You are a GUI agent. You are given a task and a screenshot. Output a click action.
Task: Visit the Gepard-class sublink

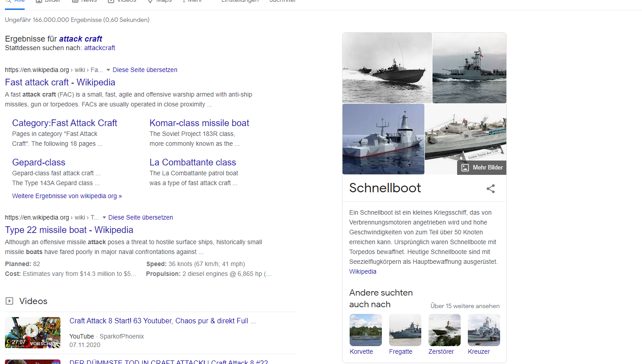(x=39, y=162)
